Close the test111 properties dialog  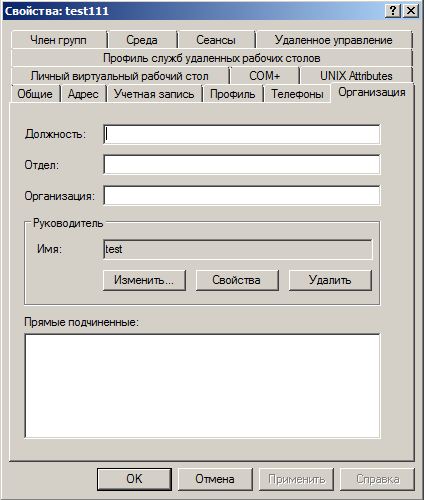[x=411, y=11]
